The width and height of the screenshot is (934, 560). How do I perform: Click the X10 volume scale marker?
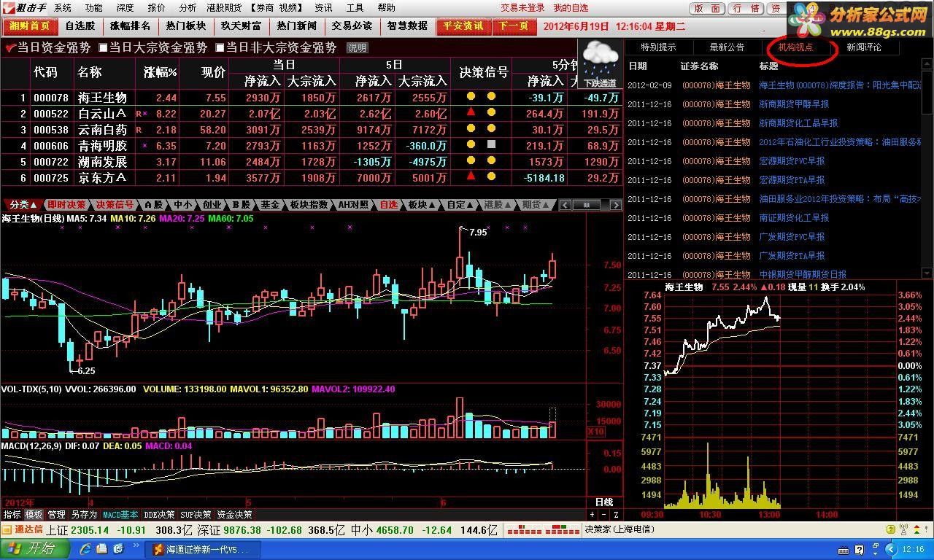(x=595, y=432)
